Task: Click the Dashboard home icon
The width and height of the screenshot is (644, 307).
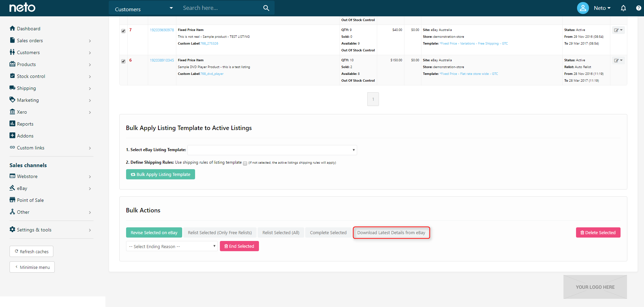Action: tap(13, 28)
